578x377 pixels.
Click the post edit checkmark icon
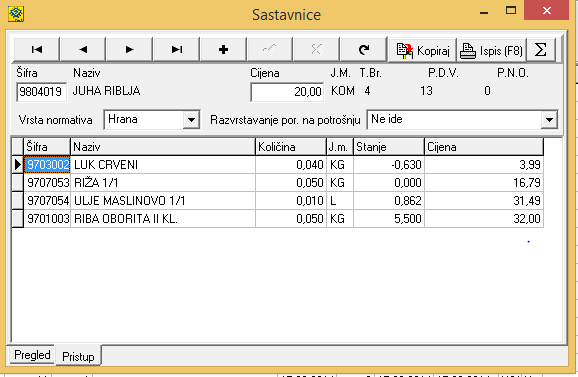tap(270, 49)
